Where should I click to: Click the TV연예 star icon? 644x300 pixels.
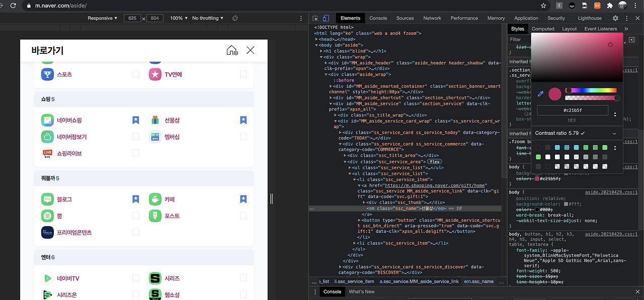tap(155, 74)
